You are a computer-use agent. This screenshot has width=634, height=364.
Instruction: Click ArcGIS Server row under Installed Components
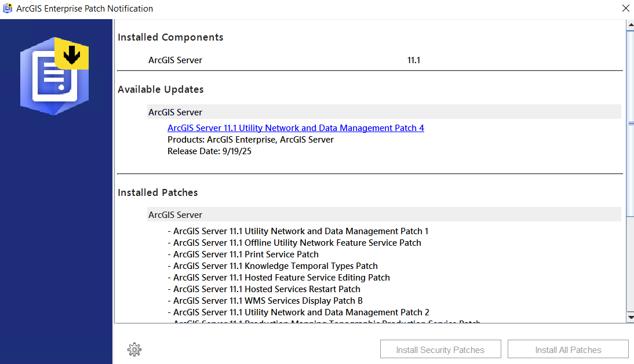pos(175,60)
